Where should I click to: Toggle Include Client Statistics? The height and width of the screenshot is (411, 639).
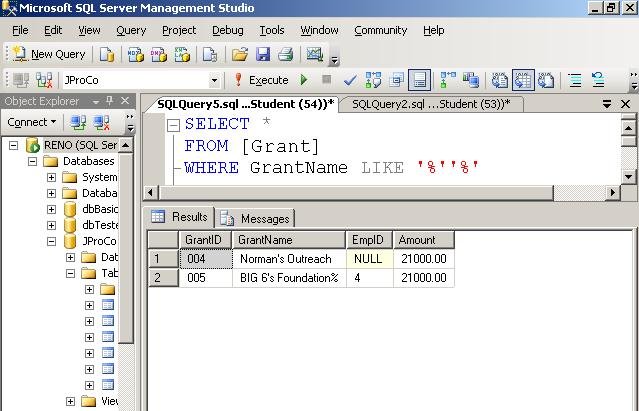[x=471, y=80]
